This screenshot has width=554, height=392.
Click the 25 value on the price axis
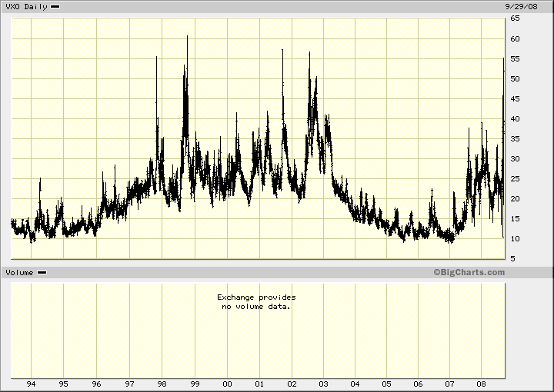pyautogui.click(x=515, y=179)
